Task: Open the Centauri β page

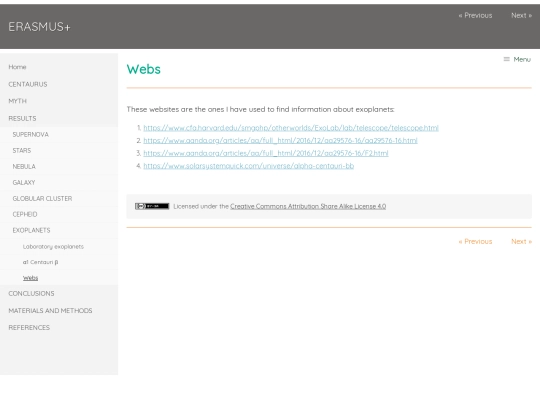Action: tap(40, 262)
